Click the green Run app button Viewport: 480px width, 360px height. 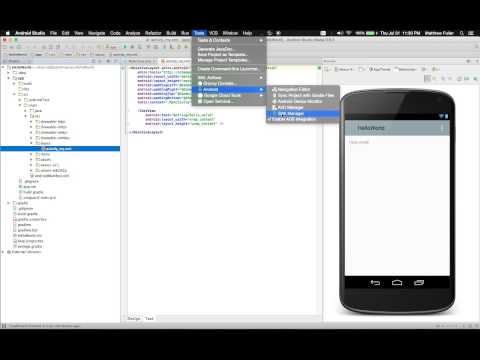[125, 47]
